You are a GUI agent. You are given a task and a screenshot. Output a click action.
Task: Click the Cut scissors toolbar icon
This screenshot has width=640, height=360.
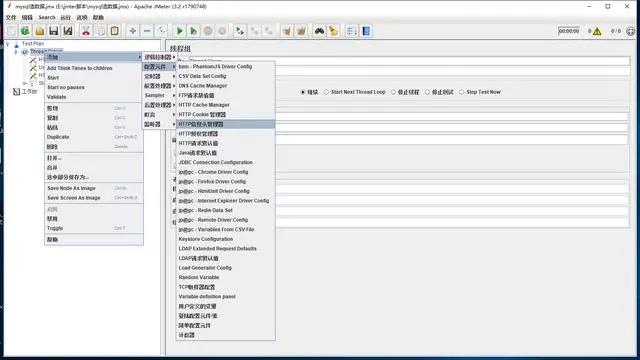tap(86, 31)
